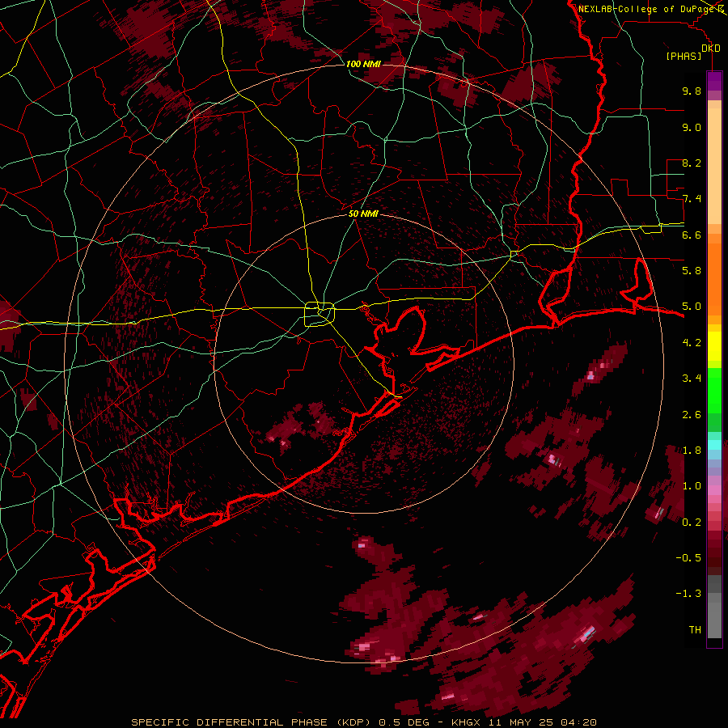Click the 'SPECIFIC DIFFERENTIAL PHASE (KDP)' caption
This screenshot has height=728, width=728.
click(x=252, y=722)
